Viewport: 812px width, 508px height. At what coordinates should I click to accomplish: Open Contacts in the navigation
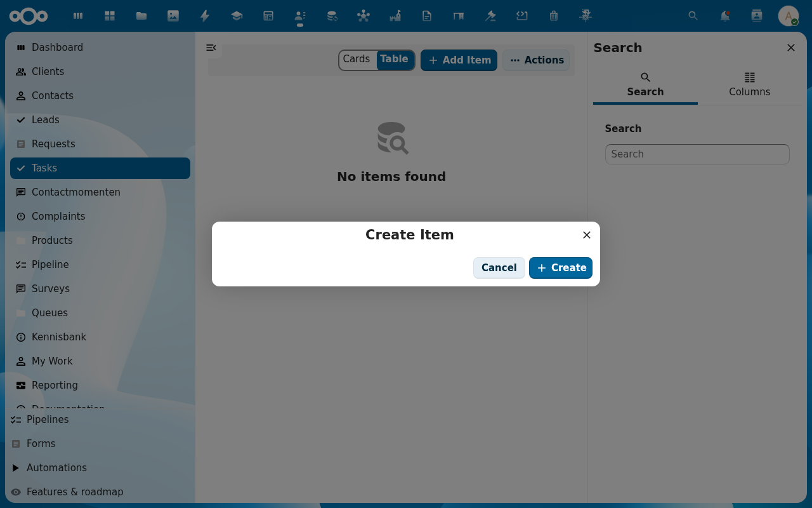tap(100, 96)
